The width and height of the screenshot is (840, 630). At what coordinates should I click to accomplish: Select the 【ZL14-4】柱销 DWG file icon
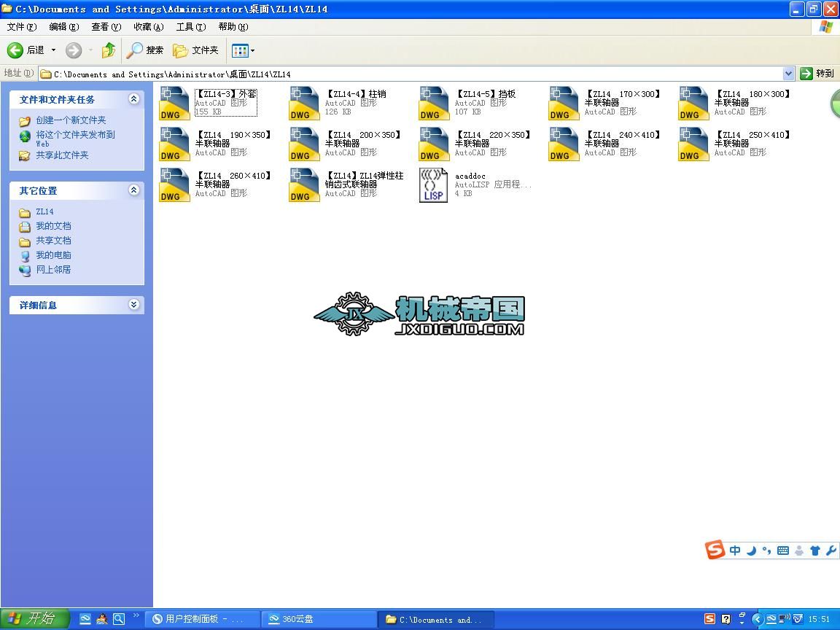pyautogui.click(x=304, y=104)
